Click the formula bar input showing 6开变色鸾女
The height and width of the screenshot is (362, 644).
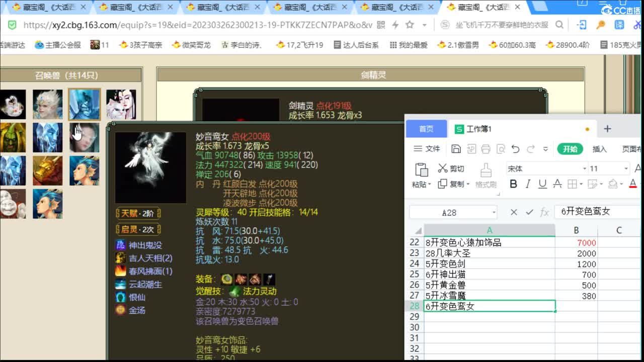[x=598, y=212]
